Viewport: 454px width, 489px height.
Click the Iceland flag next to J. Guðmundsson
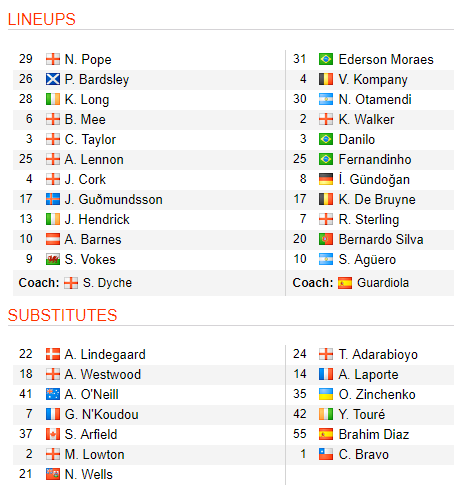pyautogui.click(x=53, y=199)
